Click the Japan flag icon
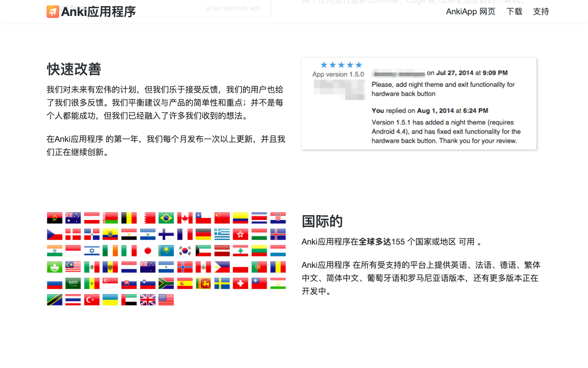This screenshot has width=588, height=368. pos(147,250)
